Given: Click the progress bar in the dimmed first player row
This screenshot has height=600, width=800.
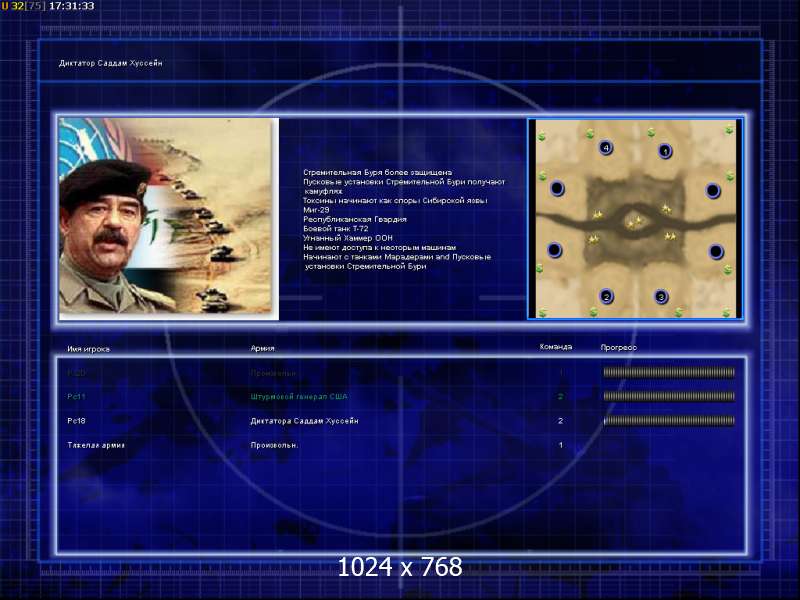Looking at the screenshot, I should click(669, 372).
